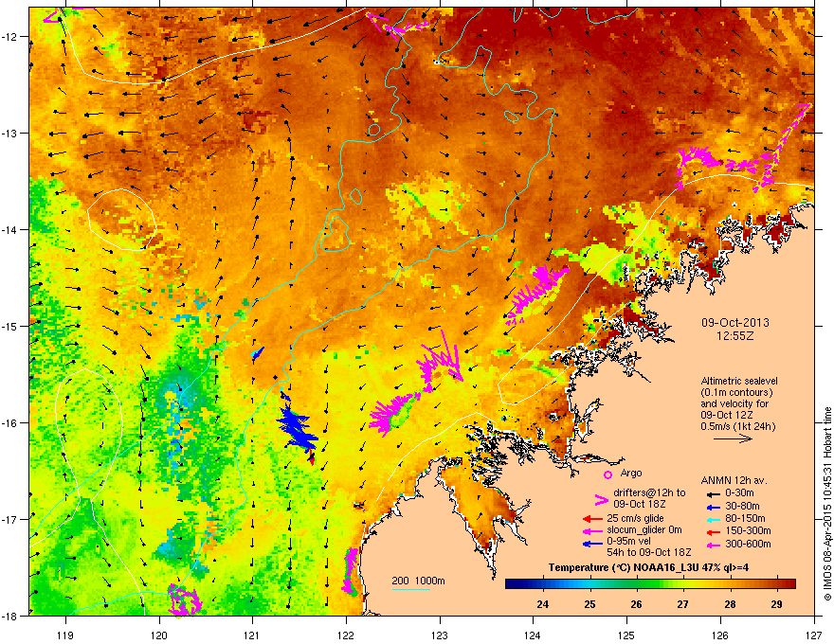
Task: Click the dark red end of the temperature colorbar
Action: point(789,584)
